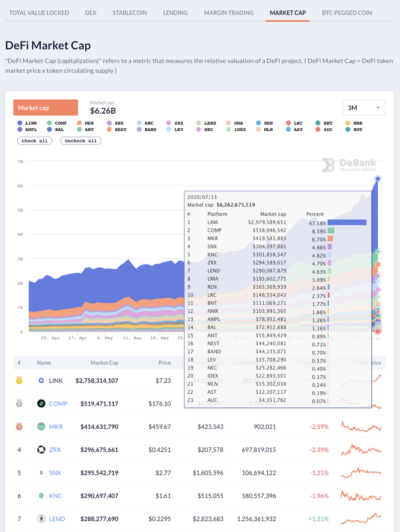
Task: Click the SNX token logo in the table
Action: pos(41,472)
